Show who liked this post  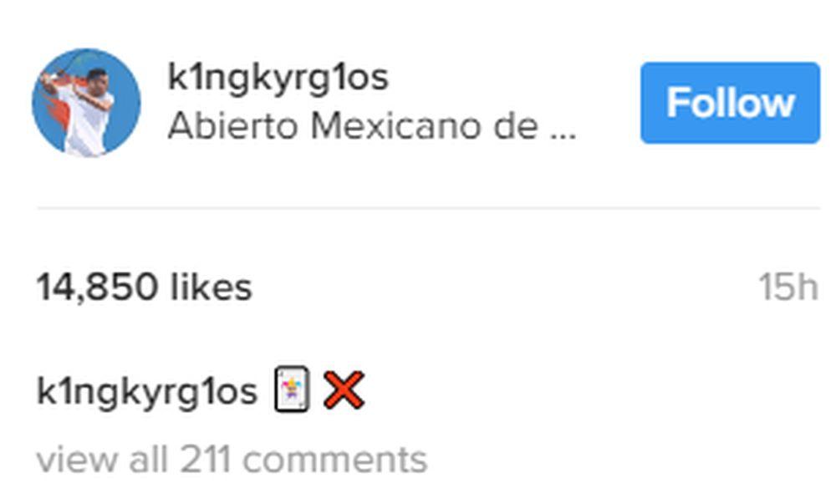(144, 288)
